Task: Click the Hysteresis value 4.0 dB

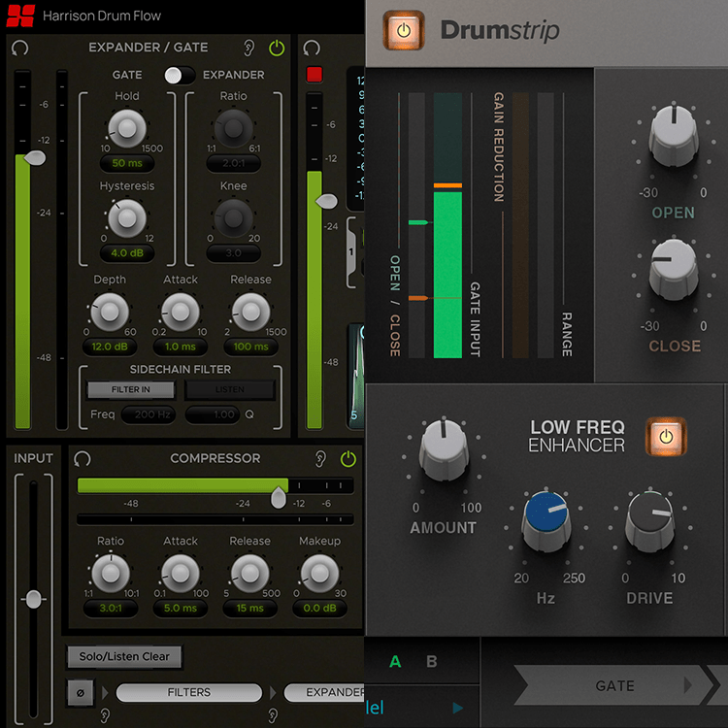Action: pyautogui.click(x=127, y=253)
